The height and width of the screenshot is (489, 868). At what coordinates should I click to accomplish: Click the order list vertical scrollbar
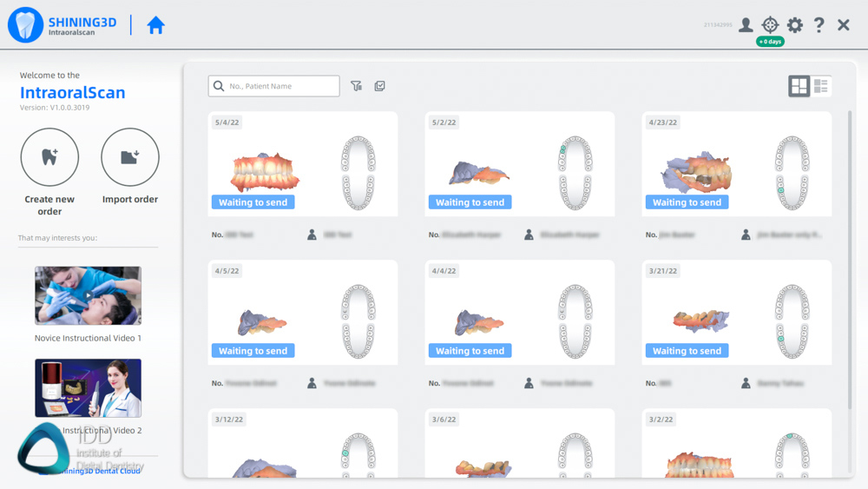pos(850,261)
